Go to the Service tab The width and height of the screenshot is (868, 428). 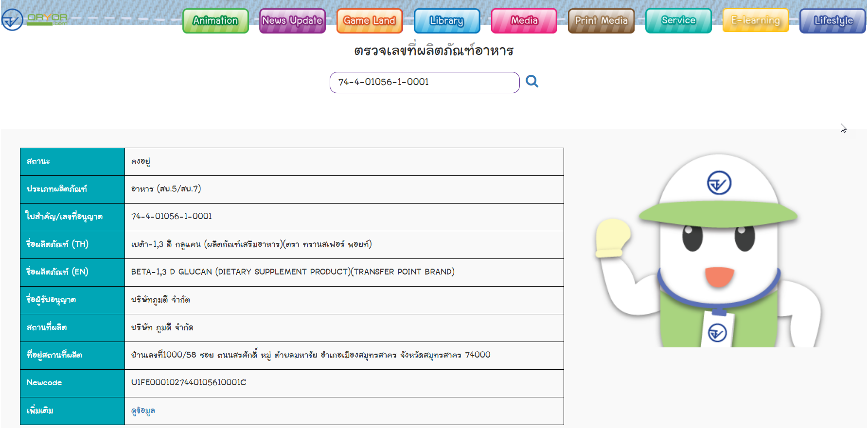click(x=678, y=21)
